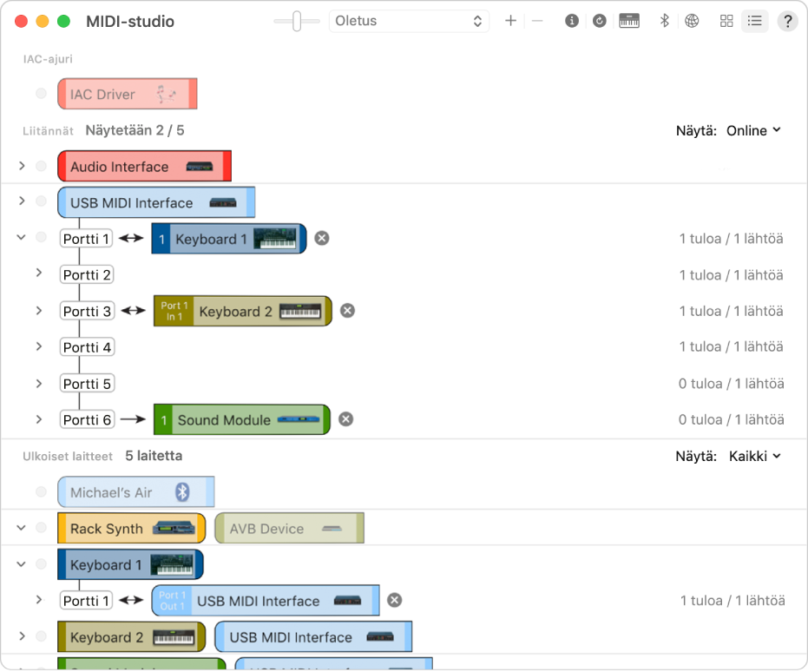Toggle the radio button beside Audio Interface
This screenshot has height=672, width=808.
pos(42,166)
